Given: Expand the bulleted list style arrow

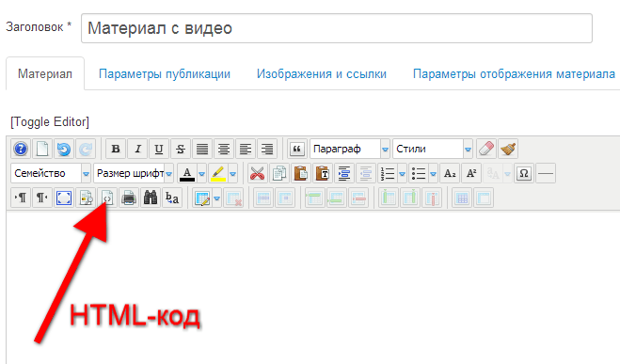Looking at the screenshot, I should pos(434,173).
